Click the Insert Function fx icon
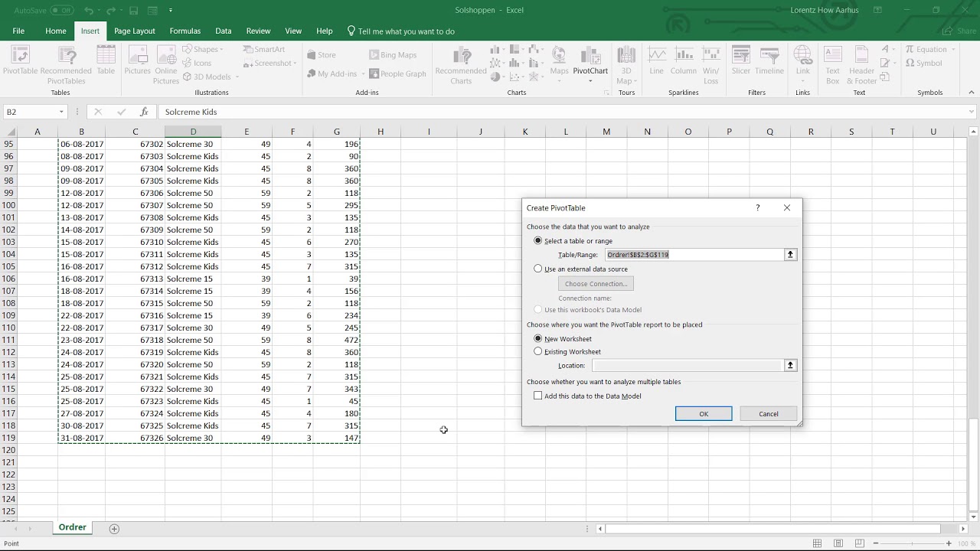The width and height of the screenshot is (980, 551). click(144, 112)
